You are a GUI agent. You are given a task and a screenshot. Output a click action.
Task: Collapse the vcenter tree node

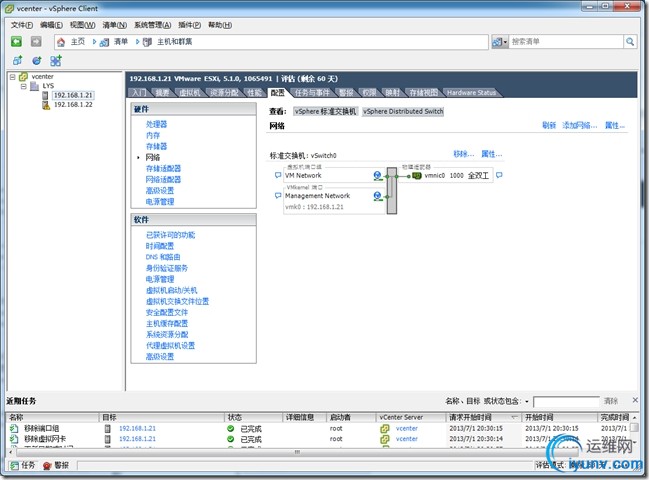12,77
